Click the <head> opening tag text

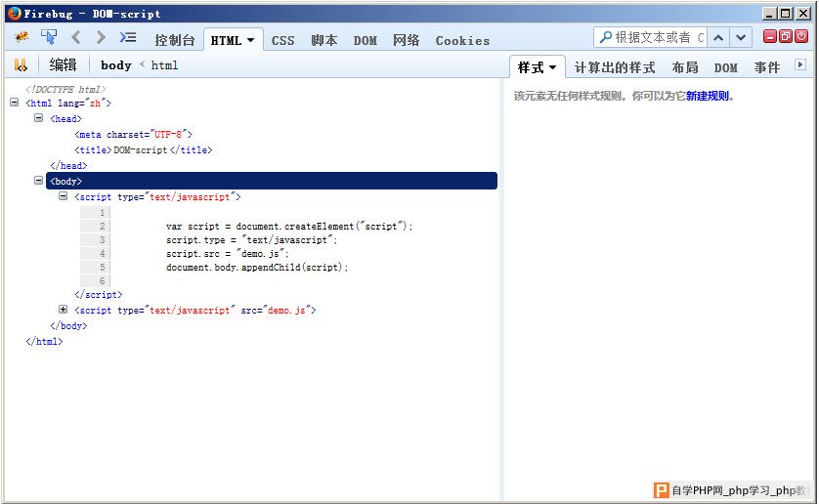(65, 118)
